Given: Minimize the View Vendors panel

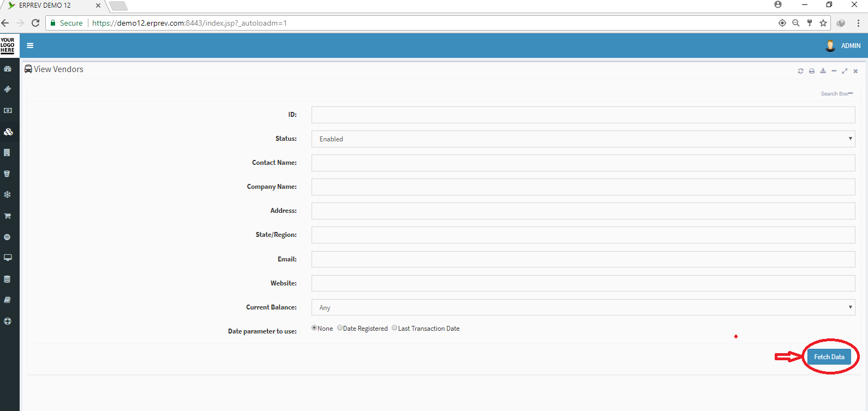Looking at the screenshot, I should [834, 71].
